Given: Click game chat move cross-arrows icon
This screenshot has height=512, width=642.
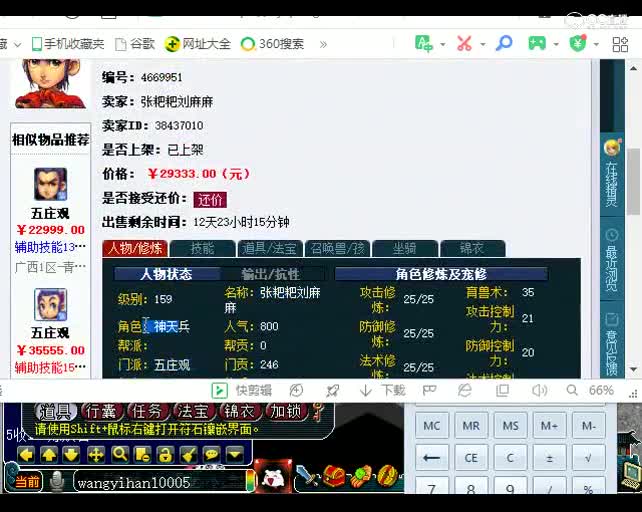Looking at the screenshot, I should point(96,455).
